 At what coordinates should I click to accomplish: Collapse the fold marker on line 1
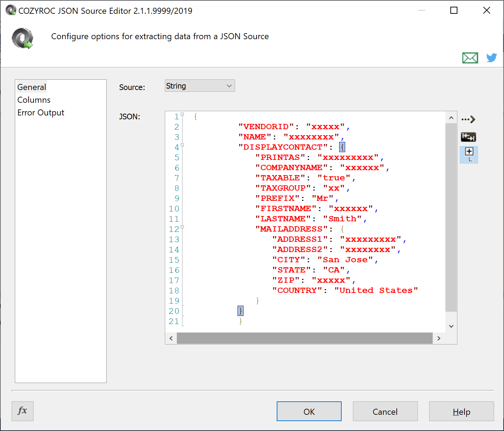[x=182, y=114]
